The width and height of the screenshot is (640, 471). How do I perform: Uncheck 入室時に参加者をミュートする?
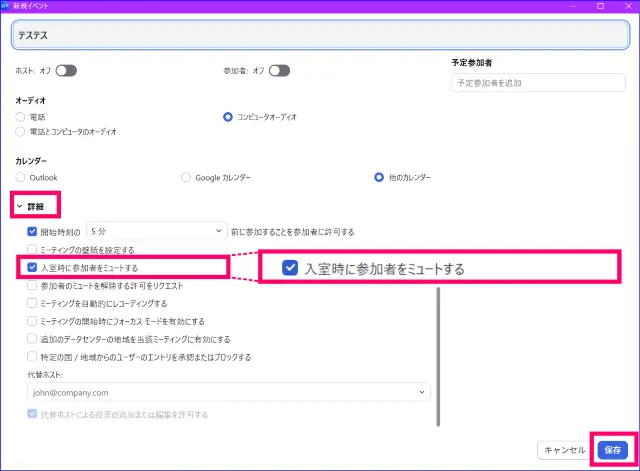tap(33, 268)
